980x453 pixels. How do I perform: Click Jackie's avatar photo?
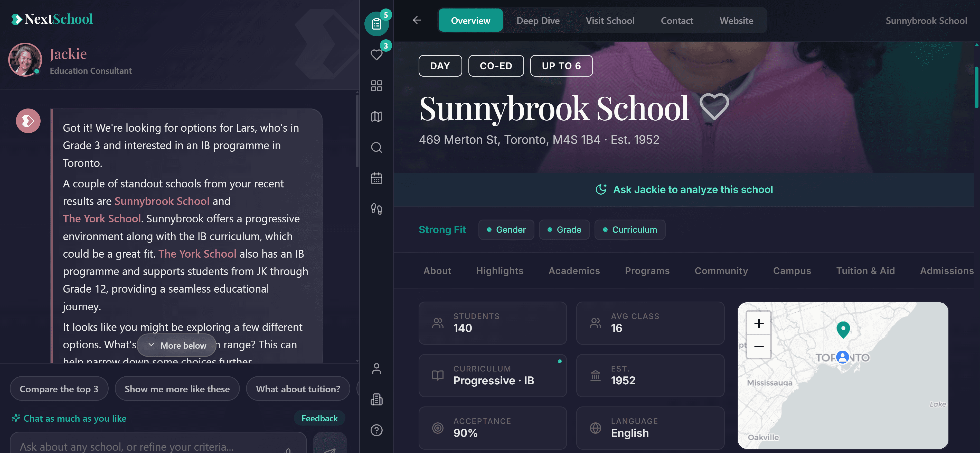[25, 60]
